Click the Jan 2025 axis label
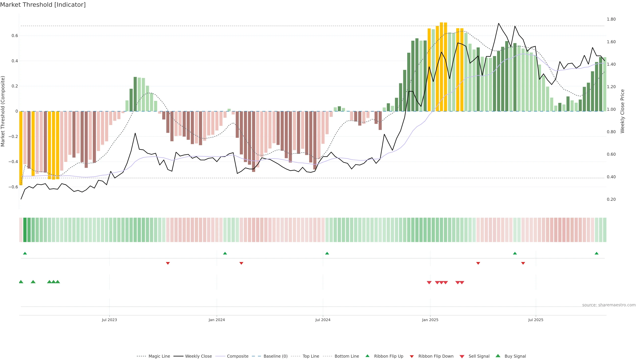This screenshot has height=362, width=644. pos(430,320)
